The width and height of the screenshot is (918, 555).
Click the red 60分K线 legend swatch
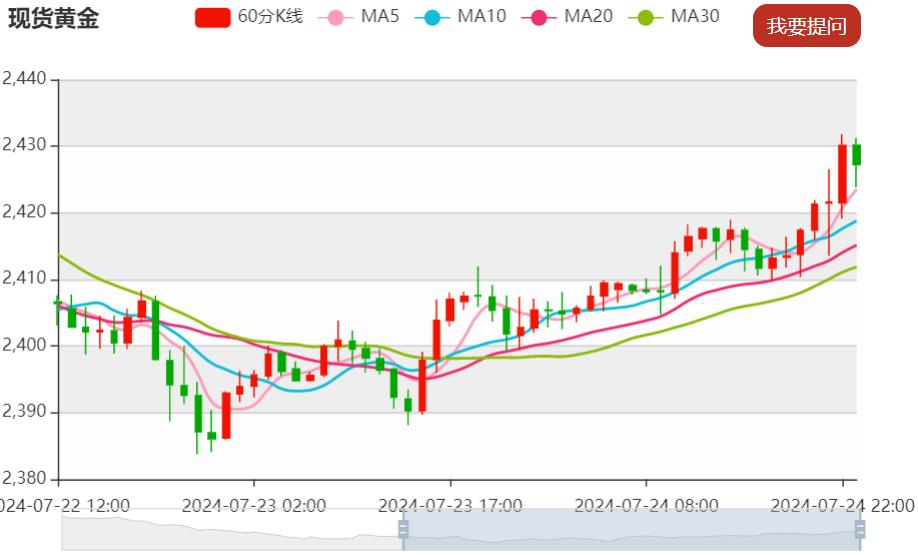pos(213,18)
